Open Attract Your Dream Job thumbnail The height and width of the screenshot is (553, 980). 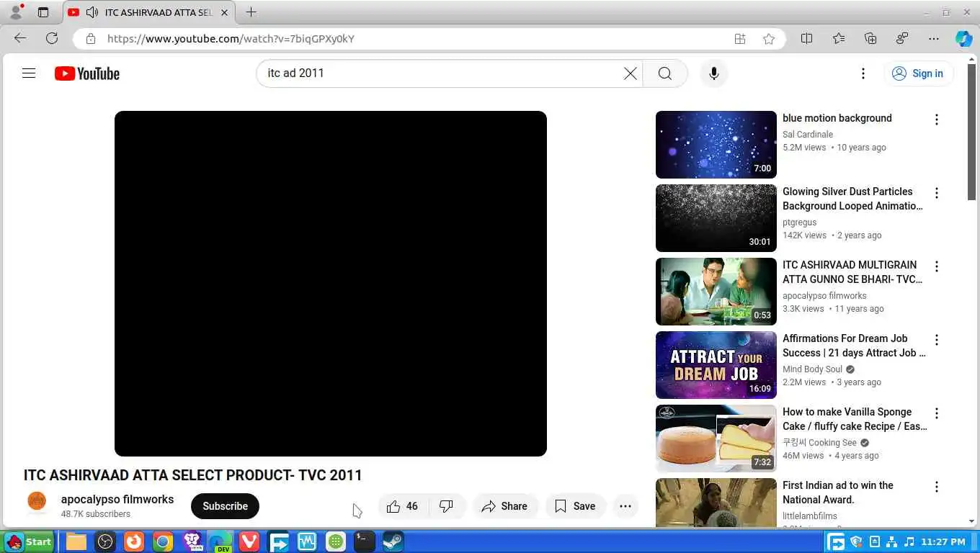pyautogui.click(x=716, y=365)
